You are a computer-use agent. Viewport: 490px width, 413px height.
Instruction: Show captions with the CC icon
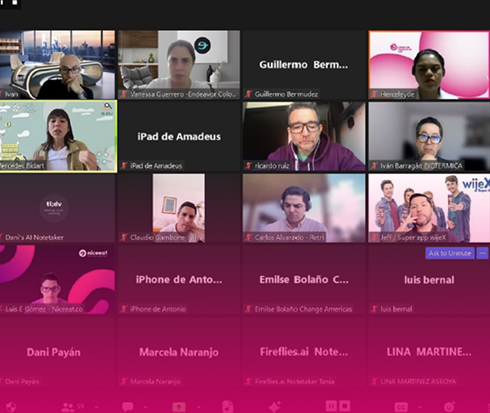[401, 407]
